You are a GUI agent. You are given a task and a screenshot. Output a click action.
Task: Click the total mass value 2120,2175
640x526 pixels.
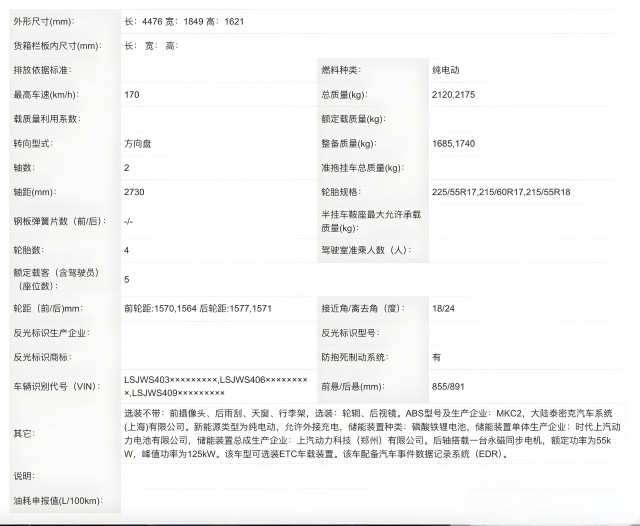453,95
